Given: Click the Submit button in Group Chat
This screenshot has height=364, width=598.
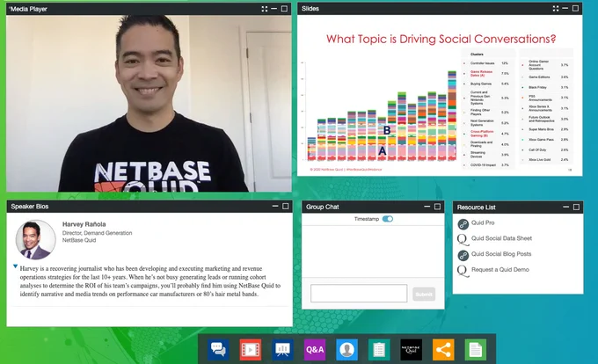Looking at the screenshot, I should tap(424, 294).
